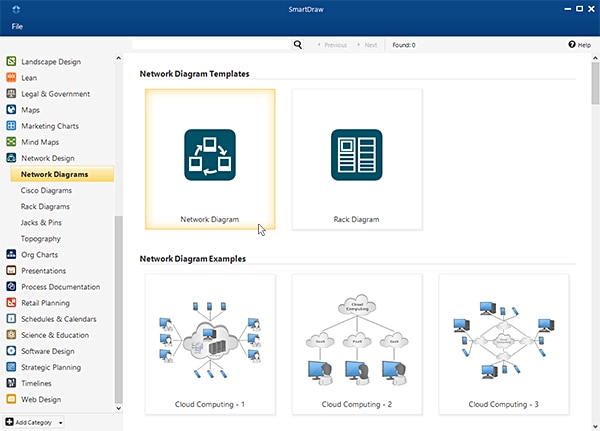This screenshot has height=431, width=600.
Task: Select the Presentations label
Action: pyautogui.click(x=44, y=271)
